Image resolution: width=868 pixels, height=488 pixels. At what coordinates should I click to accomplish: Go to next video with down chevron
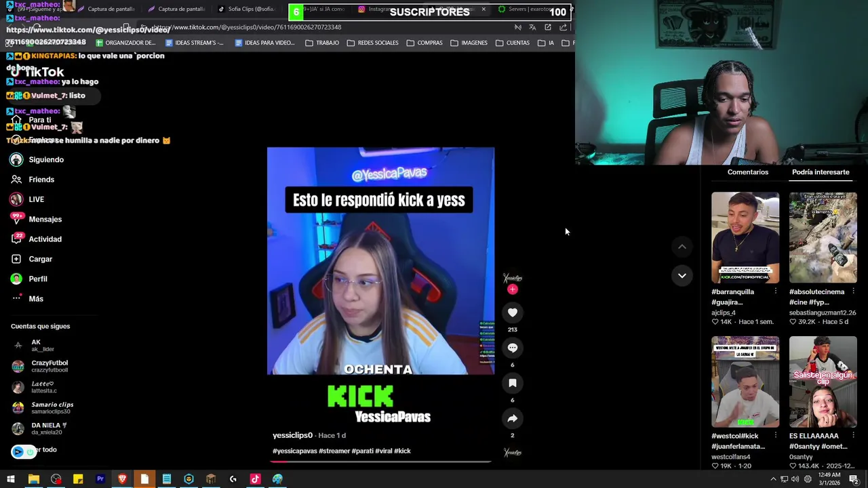pos(682,275)
